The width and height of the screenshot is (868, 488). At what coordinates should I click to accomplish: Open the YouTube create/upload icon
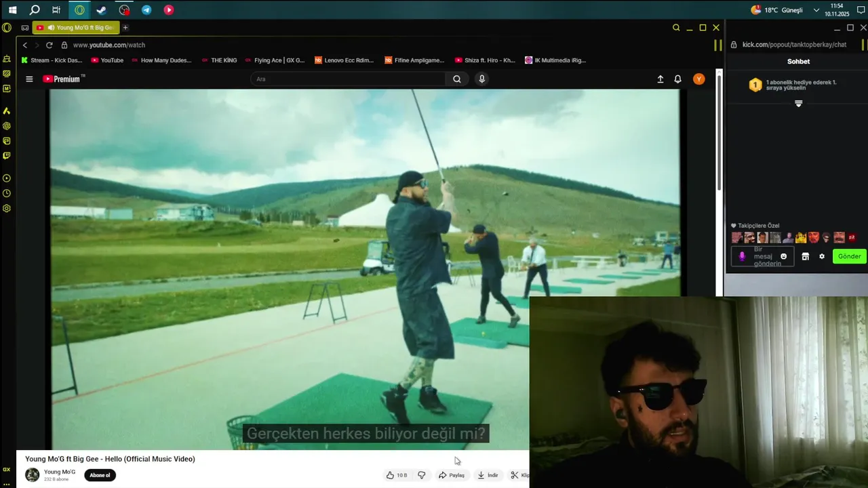pyautogui.click(x=660, y=79)
